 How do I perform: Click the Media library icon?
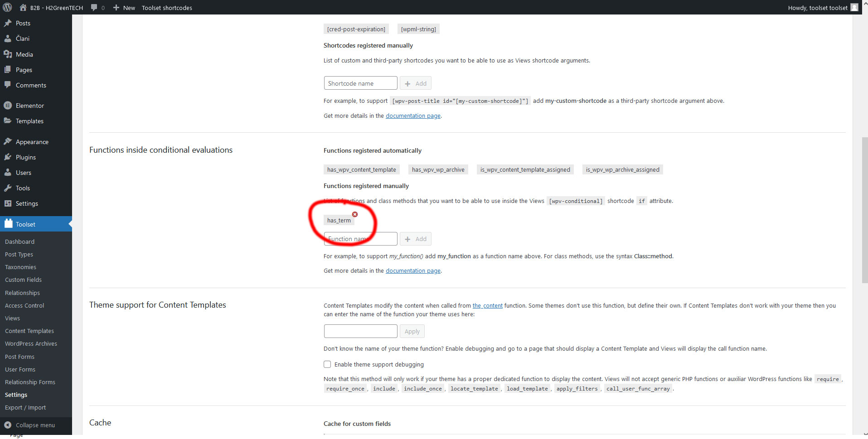(8, 54)
